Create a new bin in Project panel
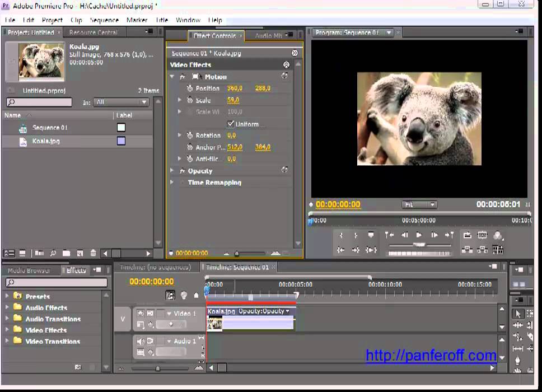The image size is (542, 392). point(66,254)
